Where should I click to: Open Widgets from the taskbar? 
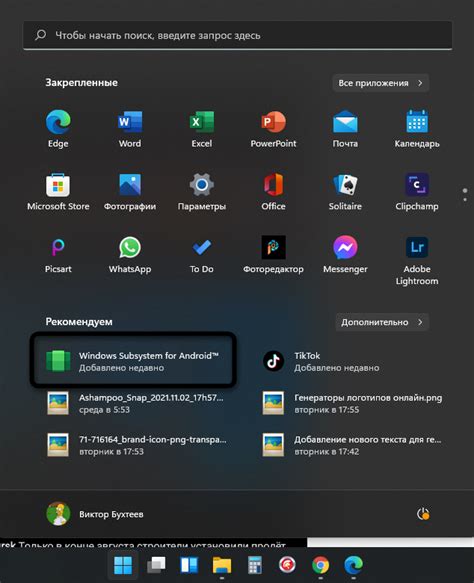(189, 565)
